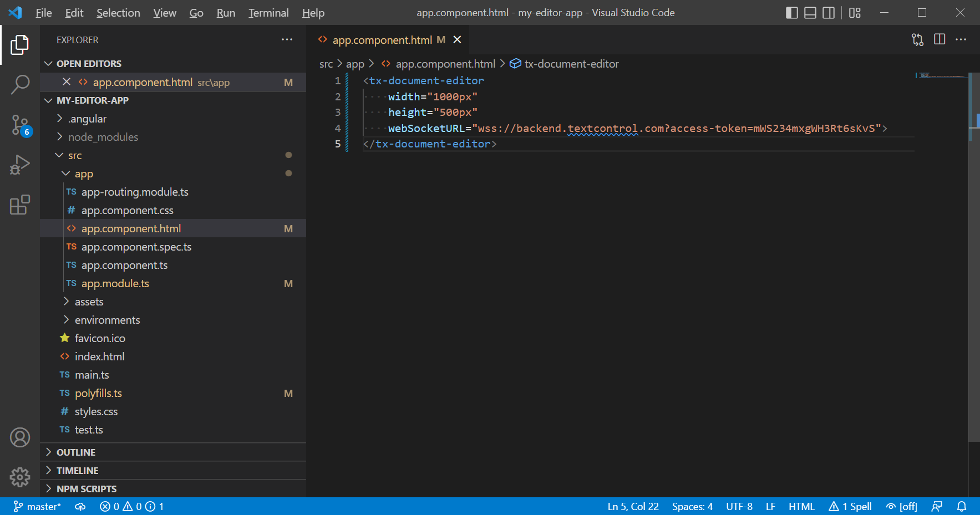The width and height of the screenshot is (980, 515).
Task: Open app.component.spec.ts file
Action: (x=173, y=247)
